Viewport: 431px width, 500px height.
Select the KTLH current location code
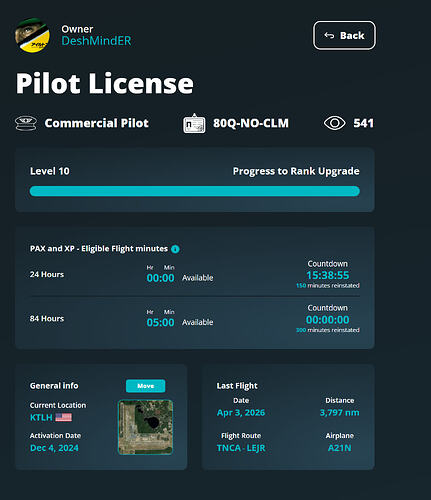(41, 417)
